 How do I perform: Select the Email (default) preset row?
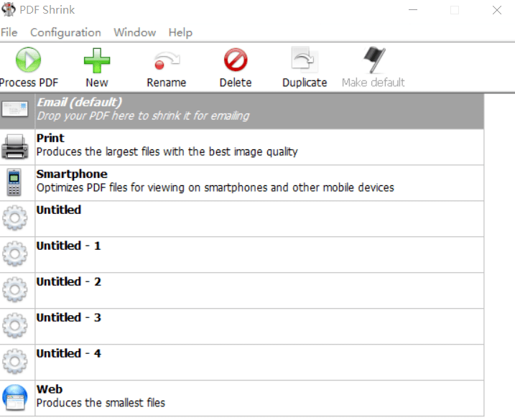point(242,111)
